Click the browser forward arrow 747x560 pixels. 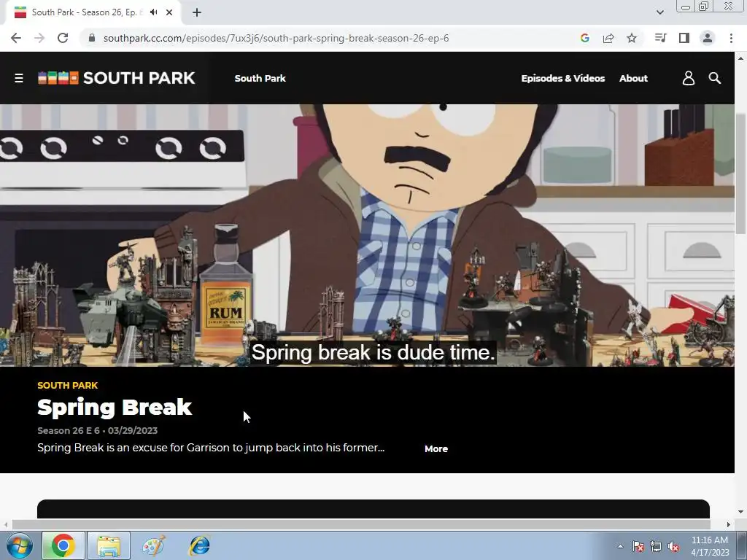pyautogui.click(x=39, y=38)
